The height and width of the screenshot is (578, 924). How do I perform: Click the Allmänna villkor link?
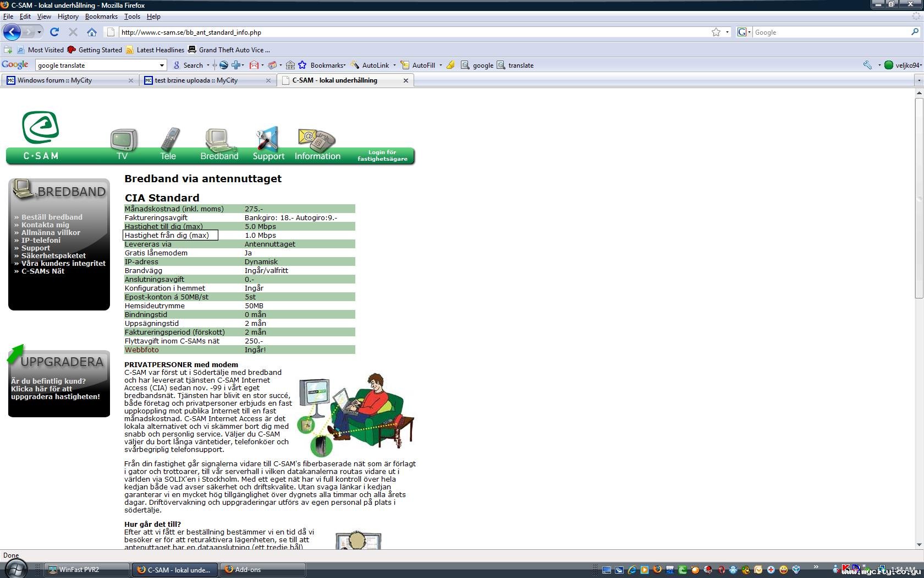coord(51,232)
